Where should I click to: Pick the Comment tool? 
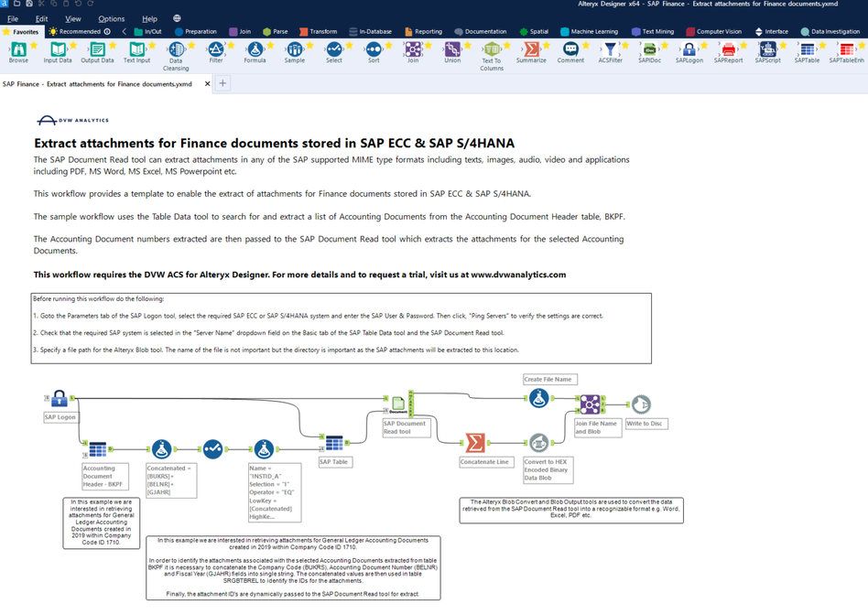570,49
